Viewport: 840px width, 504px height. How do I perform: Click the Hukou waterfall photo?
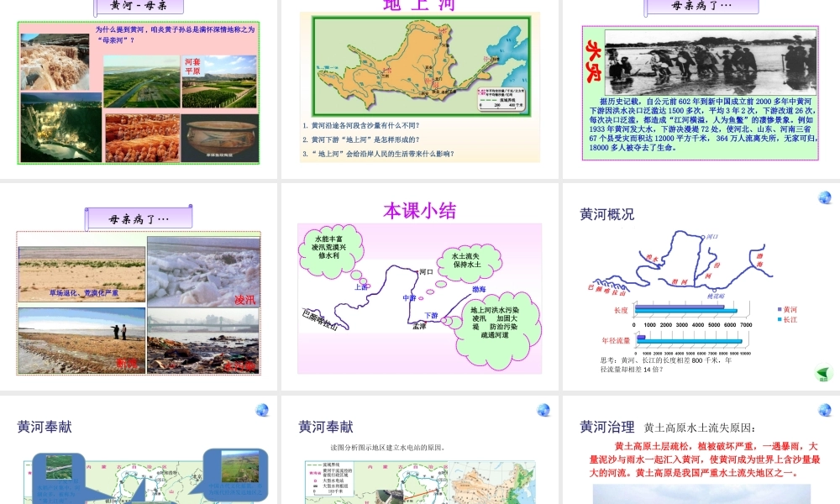(55, 62)
